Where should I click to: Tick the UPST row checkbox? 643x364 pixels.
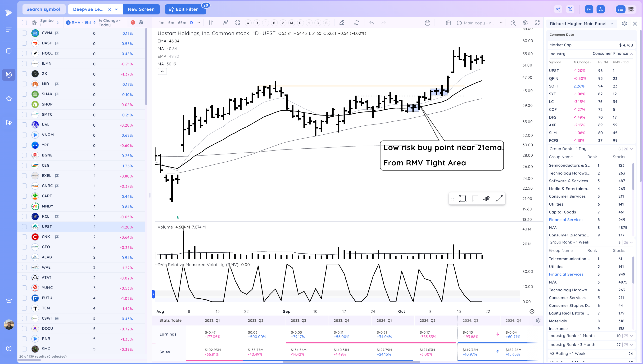click(24, 227)
